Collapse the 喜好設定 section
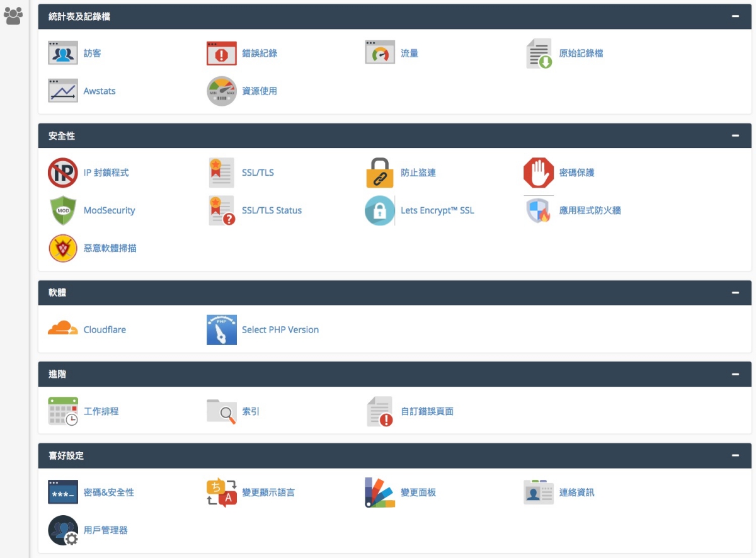The image size is (756, 558). pyautogui.click(x=735, y=455)
